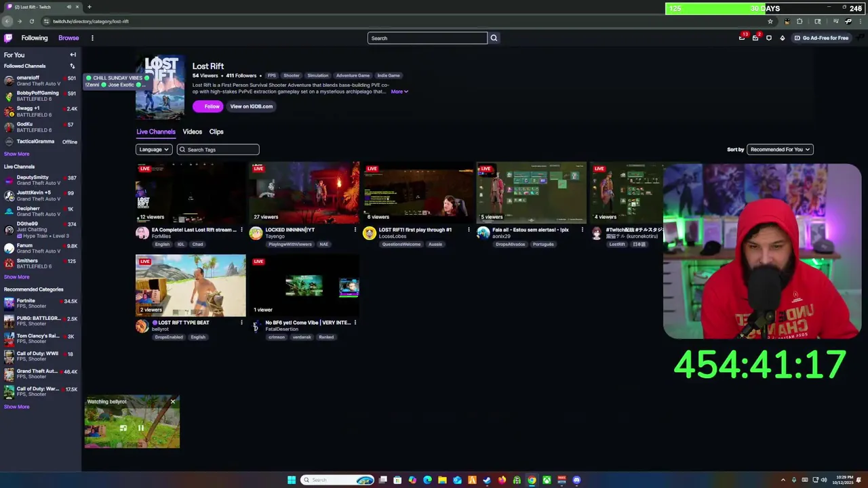The height and width of the screenshot is (488, 868).
Task: Open the LOST RIFT TYPE BEAT stream thumbnail
Action: click(x=191, y=285)
